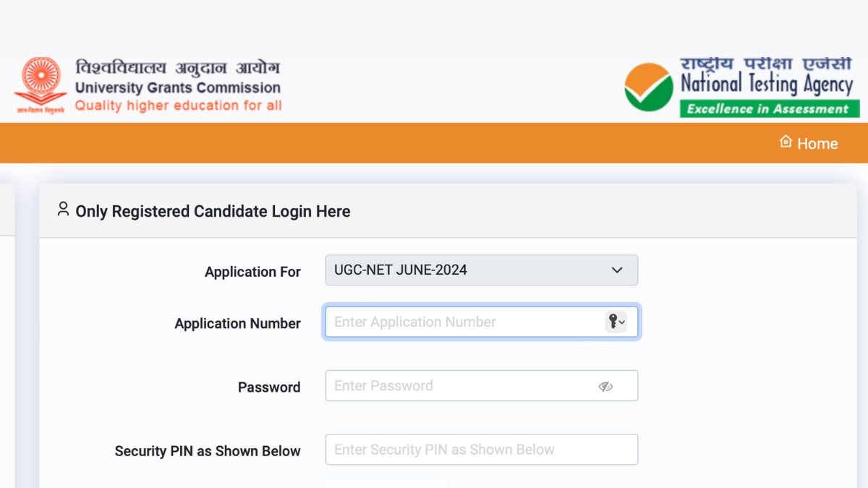
Task: Click chevron beside the key icon
Action: coord(622,321)
